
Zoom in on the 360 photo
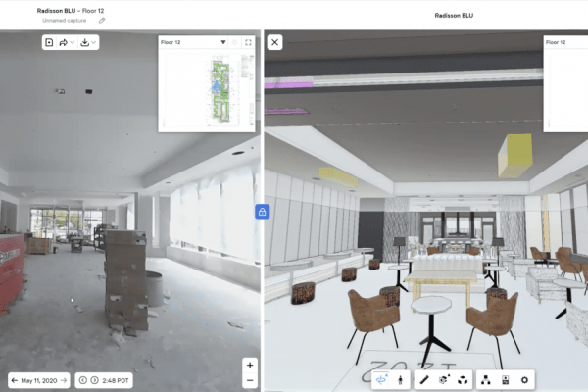click(250, 365)
